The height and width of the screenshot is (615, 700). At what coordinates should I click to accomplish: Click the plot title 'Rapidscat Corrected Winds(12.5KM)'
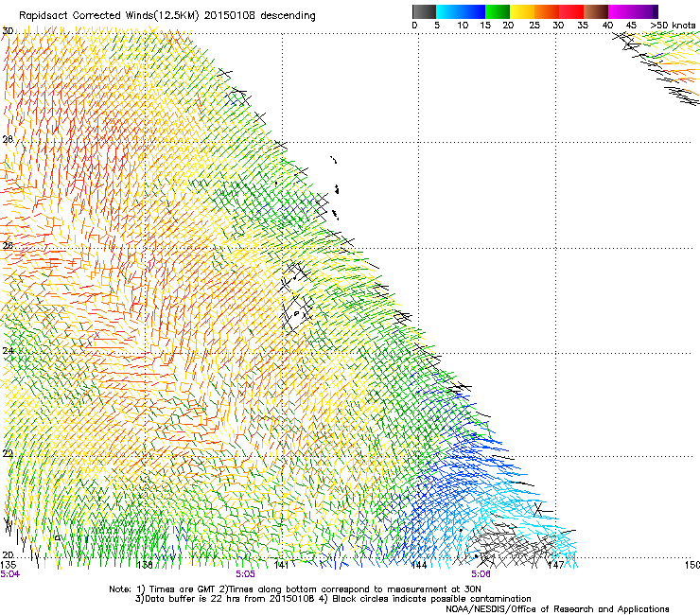point(109,15)
